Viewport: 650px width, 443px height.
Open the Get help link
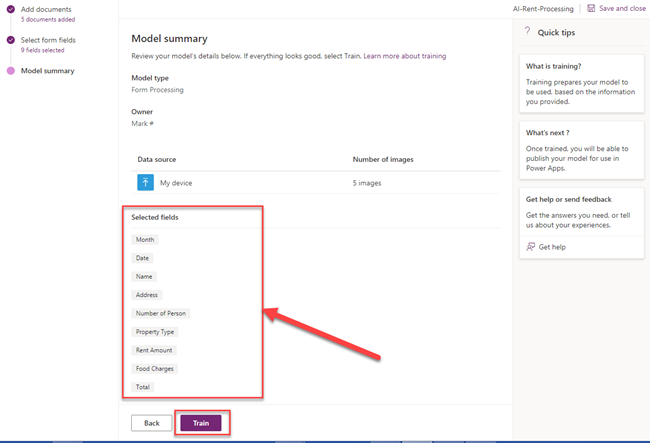click(552, 247)
